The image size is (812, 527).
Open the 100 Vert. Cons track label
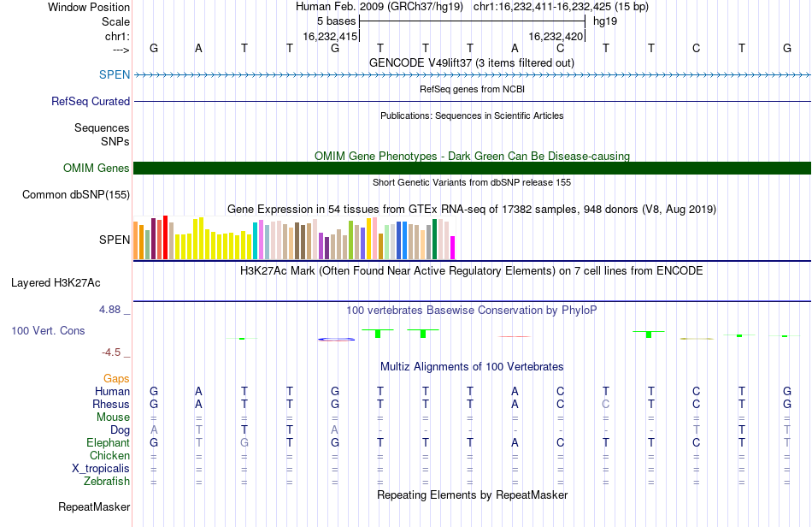coord(48,330)
